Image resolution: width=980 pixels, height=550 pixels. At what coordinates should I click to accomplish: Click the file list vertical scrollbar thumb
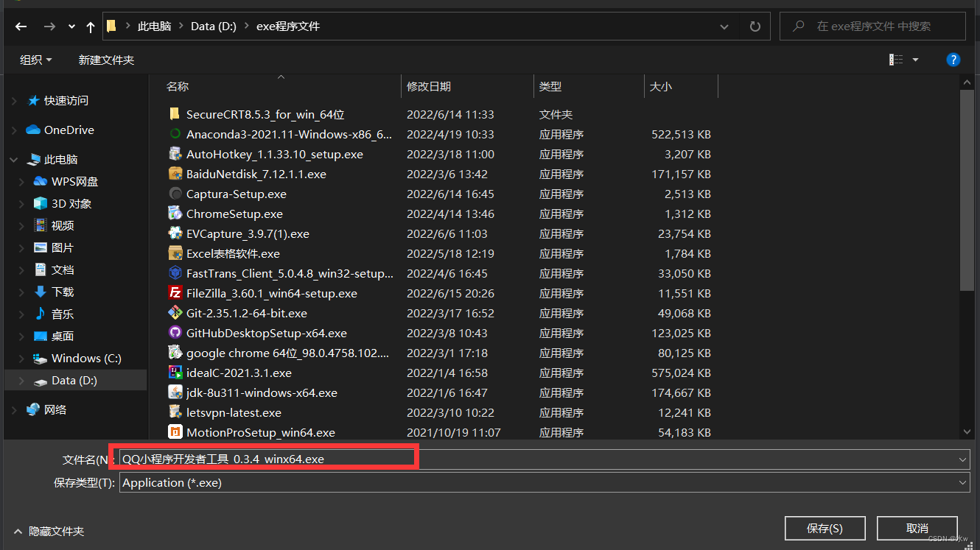click(x=968, y=190)
